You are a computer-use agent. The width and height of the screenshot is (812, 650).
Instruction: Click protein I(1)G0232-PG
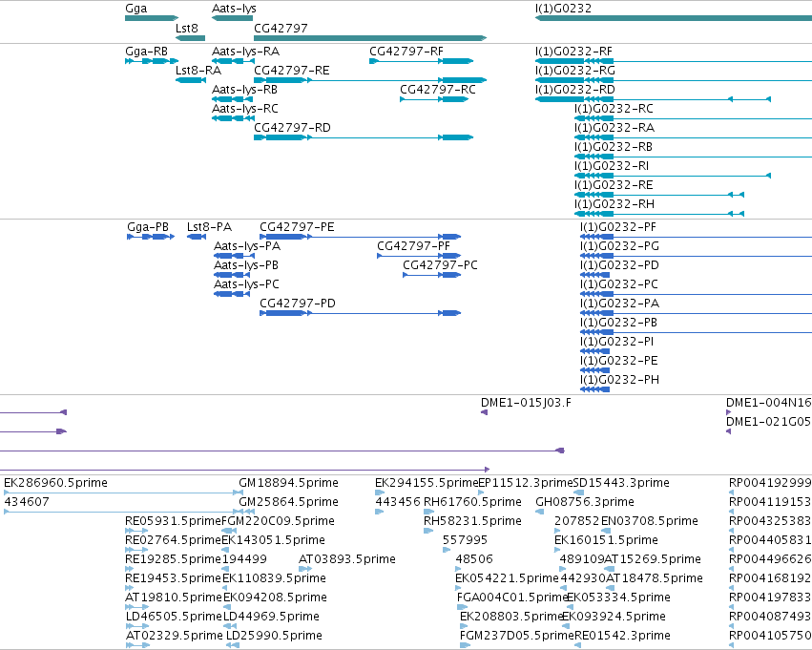coord(619,246)
